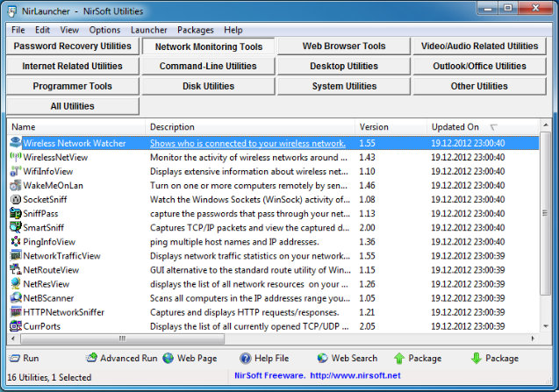Image resolution: width=559 pixels, height=392 pixels.
Task: Click the NetResView icon
Action: click(15, 283)
